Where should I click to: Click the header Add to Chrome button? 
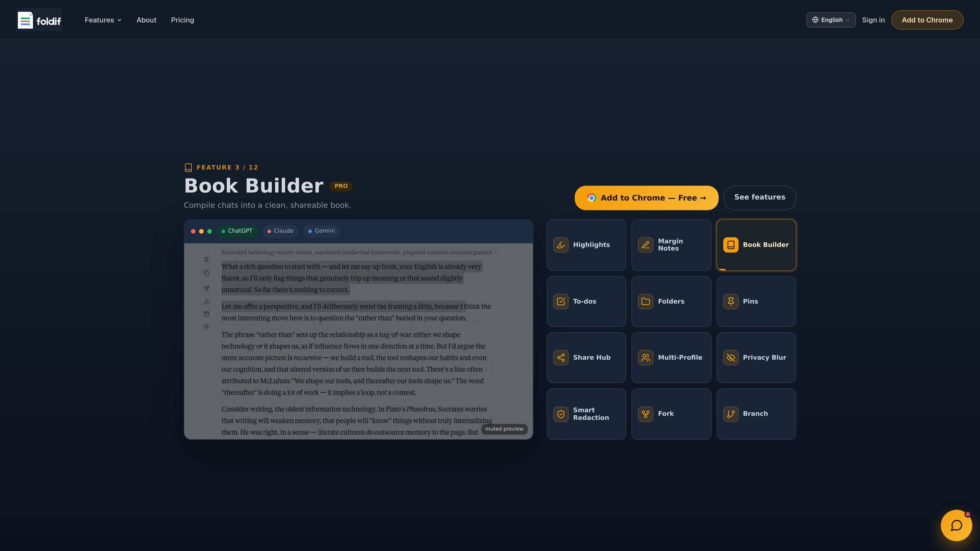(x=927, y=20)
